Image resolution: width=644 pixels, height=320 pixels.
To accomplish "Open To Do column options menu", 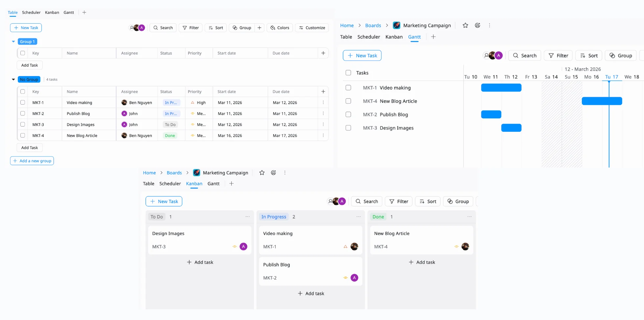I will pyautogui.click(x=247, y=217).
